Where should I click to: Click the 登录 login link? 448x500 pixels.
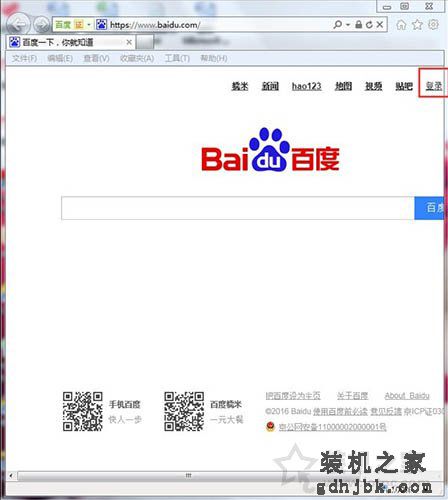[x=434, y=86]
